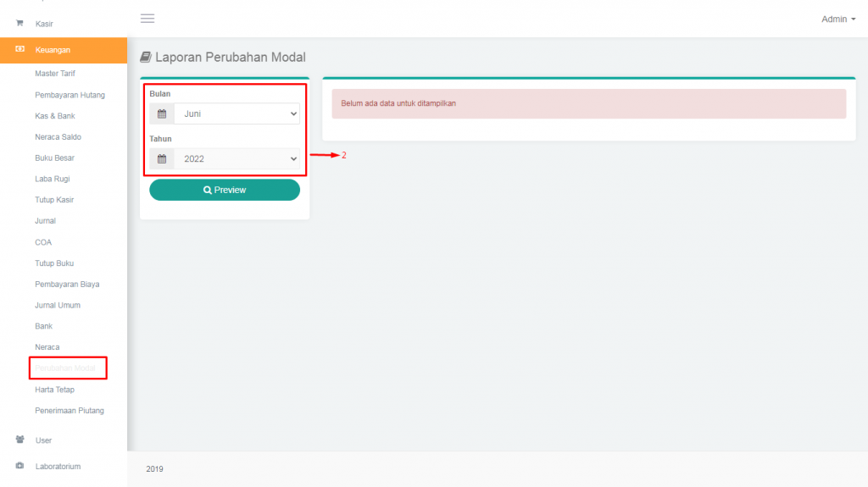This screenshot has height=487, width=868.
Task: Show the Laba Rugi report
Action: coord(53,179)
